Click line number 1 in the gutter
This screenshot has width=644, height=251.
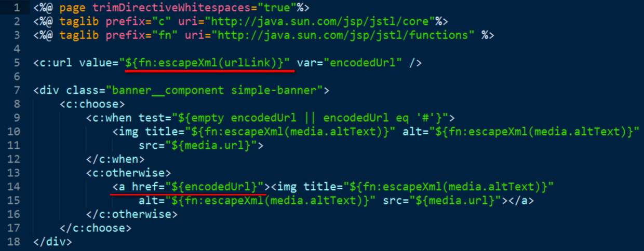[18, 9]
